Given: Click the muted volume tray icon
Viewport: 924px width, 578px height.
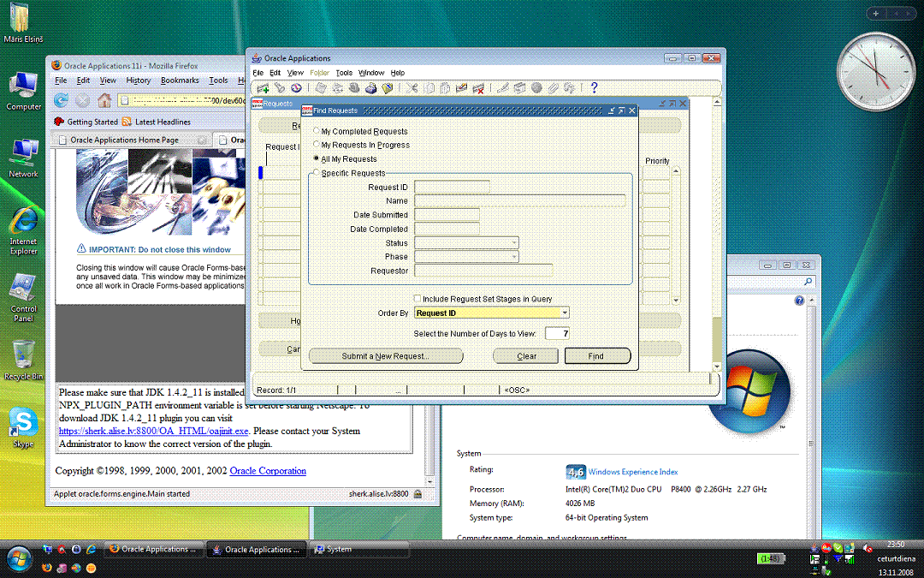Looking at the screenshot, I should (x=868, y=548).
